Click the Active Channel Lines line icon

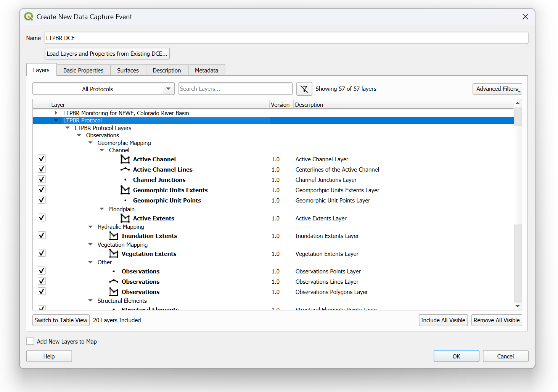[125, 170]
